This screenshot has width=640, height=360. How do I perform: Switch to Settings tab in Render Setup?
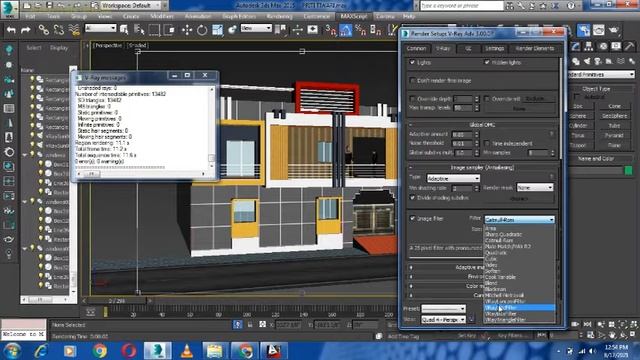(494, 49)
